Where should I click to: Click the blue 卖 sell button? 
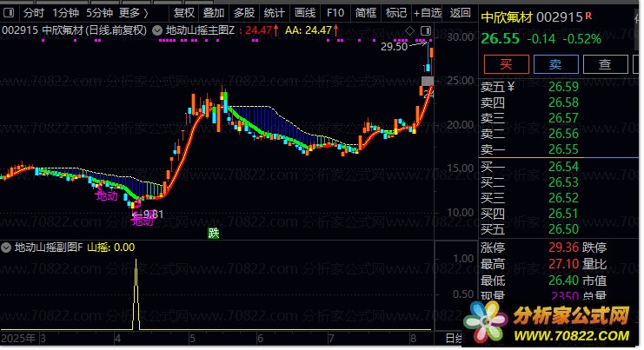(x=555, y=64)
